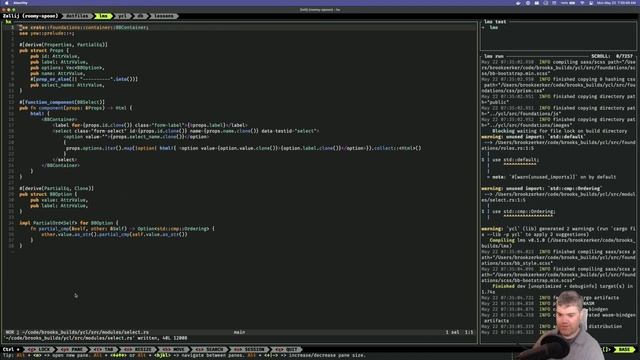Click the 'other.value.as_str().partial_cmp' line

pos(114,234)
